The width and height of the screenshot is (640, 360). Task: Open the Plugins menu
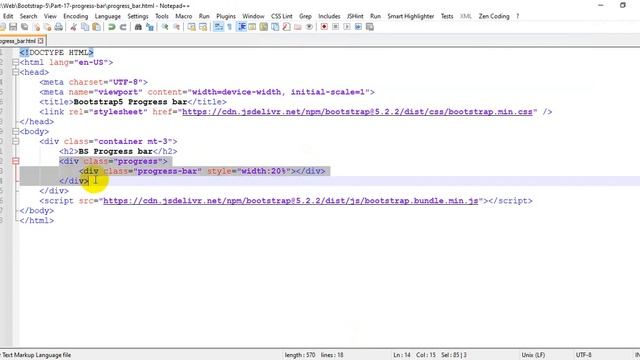226,16
